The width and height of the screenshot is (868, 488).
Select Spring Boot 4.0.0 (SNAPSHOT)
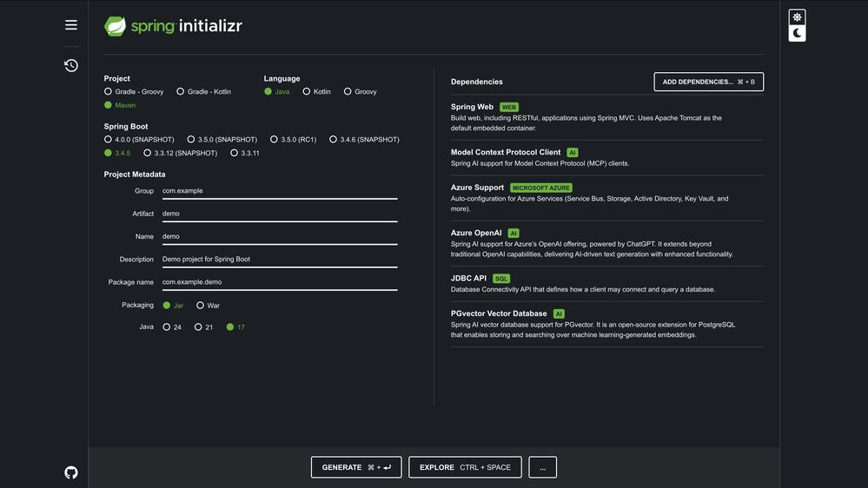click(x=139, y=140)
